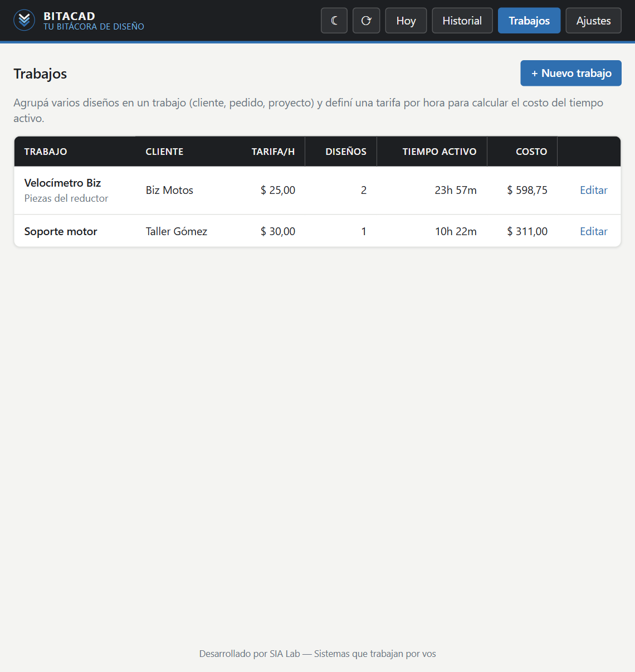Click the Piezas del reductor description
The height and width of the screenshot is (672, 635).
(x=66, y=198)
